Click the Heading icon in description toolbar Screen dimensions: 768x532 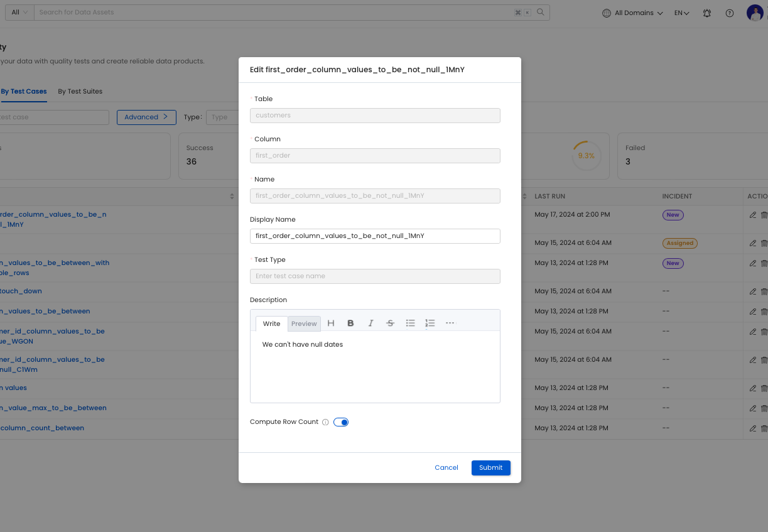[x=331, y=323]
